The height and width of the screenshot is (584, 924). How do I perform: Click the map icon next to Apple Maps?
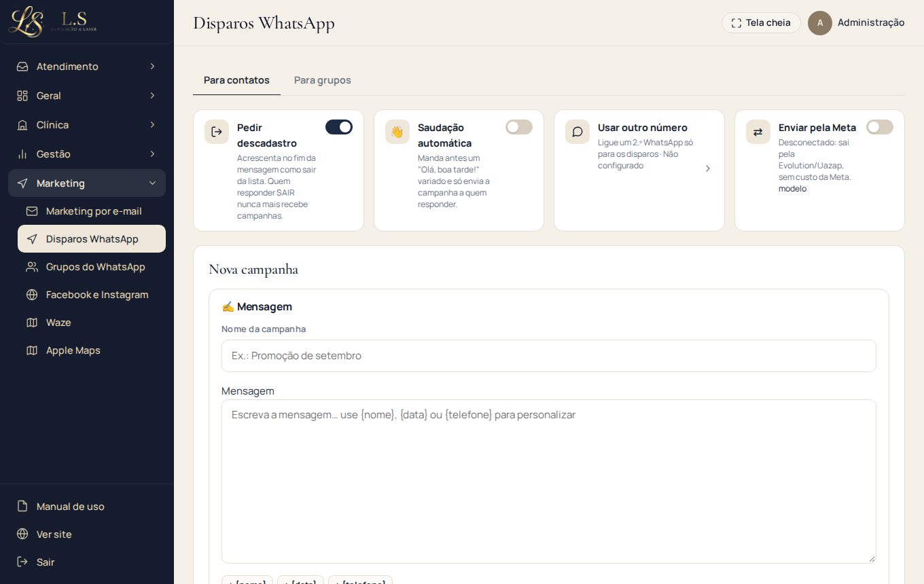click(x=32, y=350)
